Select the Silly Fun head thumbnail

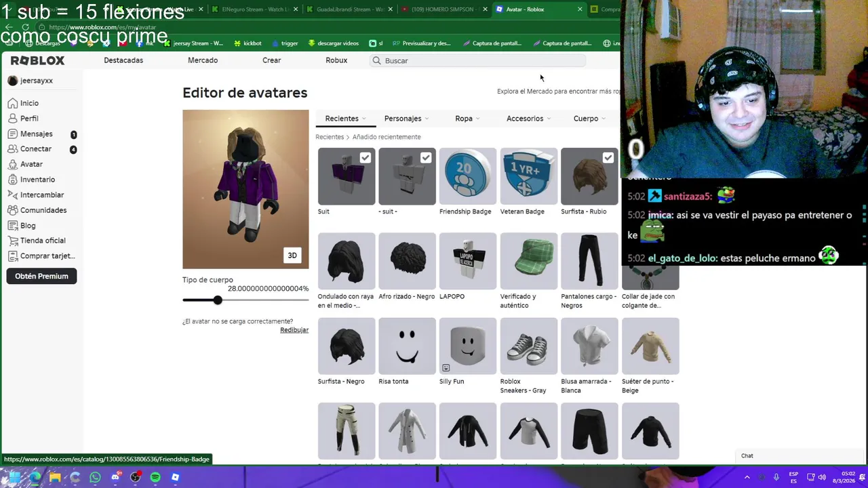468,346
